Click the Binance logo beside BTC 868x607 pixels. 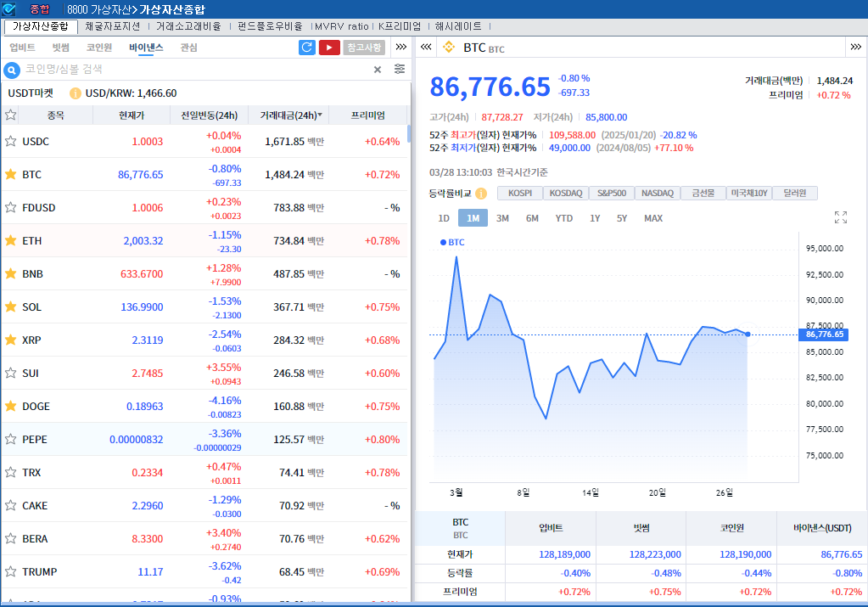[x=448, y=48]
